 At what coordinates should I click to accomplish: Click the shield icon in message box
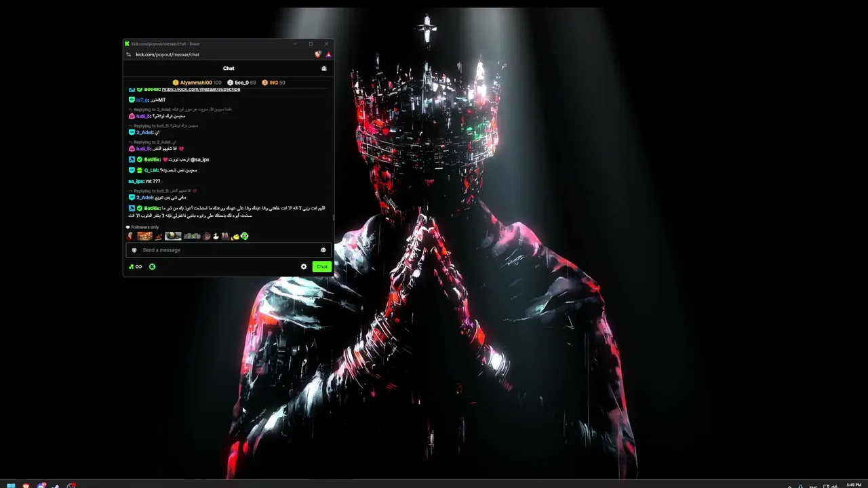click(x=134, y=250)
